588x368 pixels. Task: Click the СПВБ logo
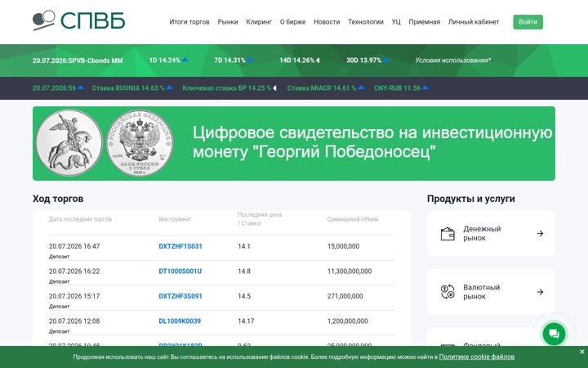point(78,20)
